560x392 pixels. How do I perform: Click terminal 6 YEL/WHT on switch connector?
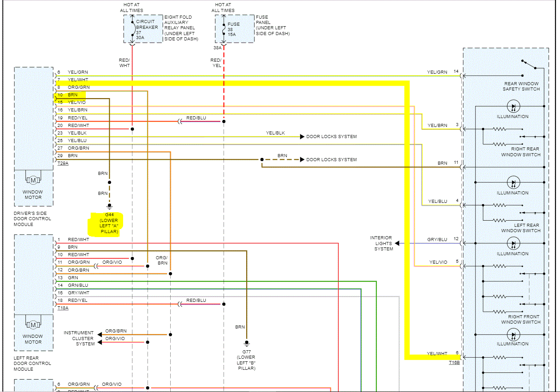click(x=443, y=354)
